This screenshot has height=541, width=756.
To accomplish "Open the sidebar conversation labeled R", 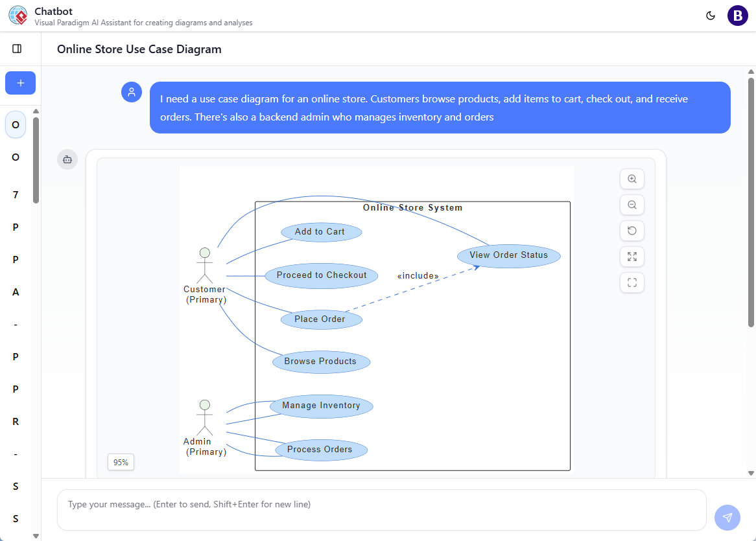I will [x=15, y=421].
